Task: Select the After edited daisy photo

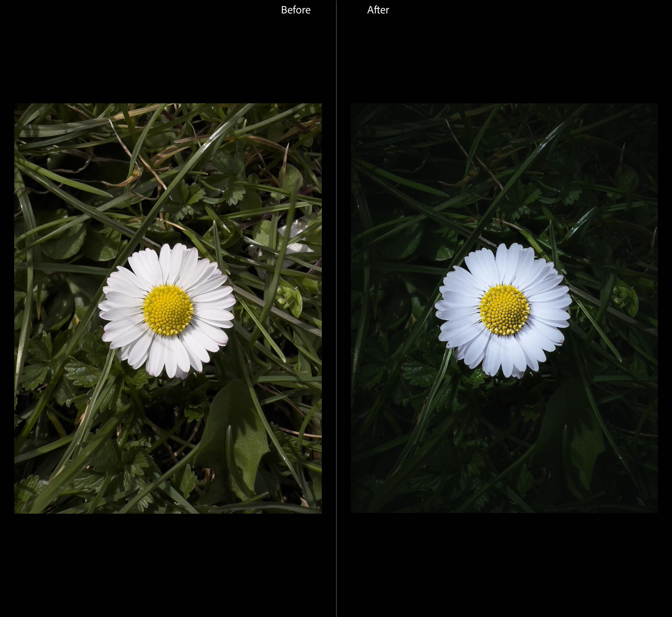Action: (504, 308)
